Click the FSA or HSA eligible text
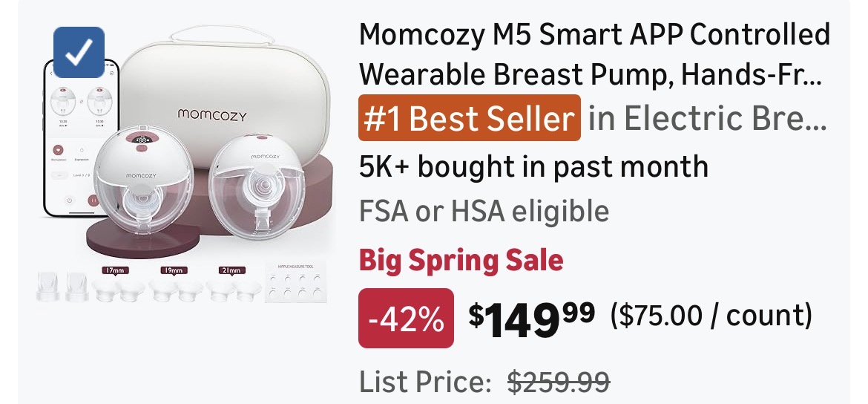Image resolution: width=868 pixels, height=404 pixels. point(484,212)
